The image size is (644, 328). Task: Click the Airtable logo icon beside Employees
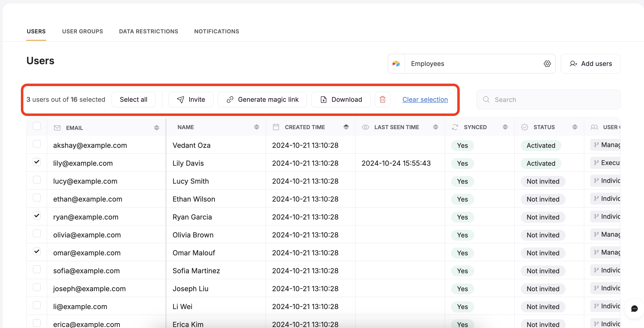click(x=396, y=64)
